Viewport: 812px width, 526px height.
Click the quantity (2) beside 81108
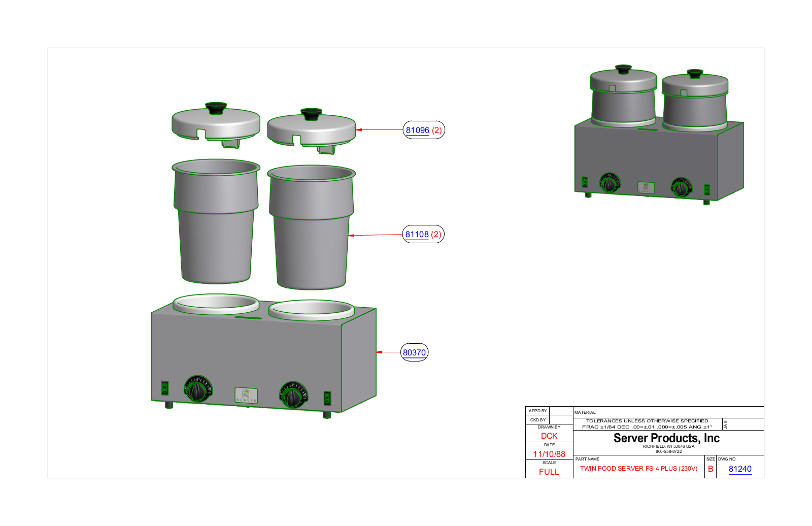[436, 234]
